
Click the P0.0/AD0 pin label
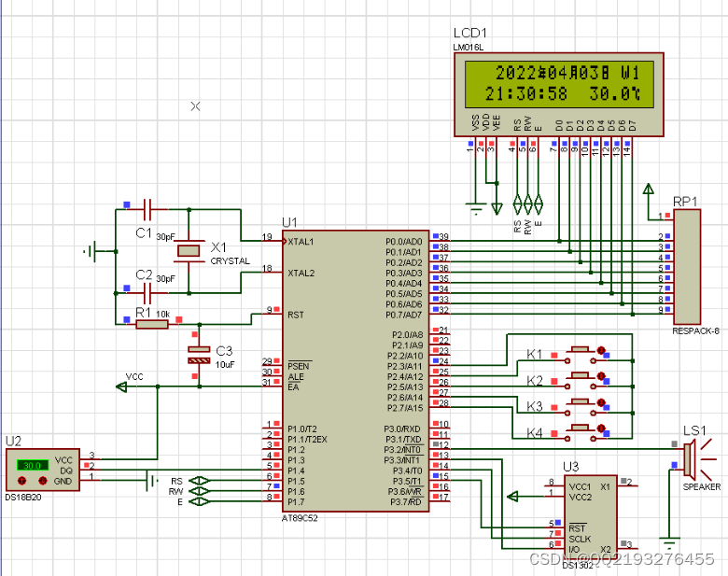tap(404, 242)
